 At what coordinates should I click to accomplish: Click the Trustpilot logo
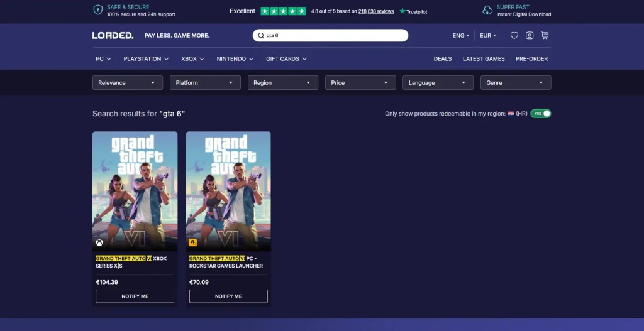coord(413,11)
